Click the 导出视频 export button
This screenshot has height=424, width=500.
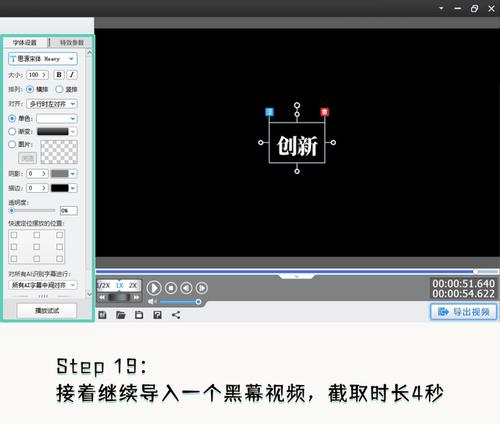coord(464,312)
